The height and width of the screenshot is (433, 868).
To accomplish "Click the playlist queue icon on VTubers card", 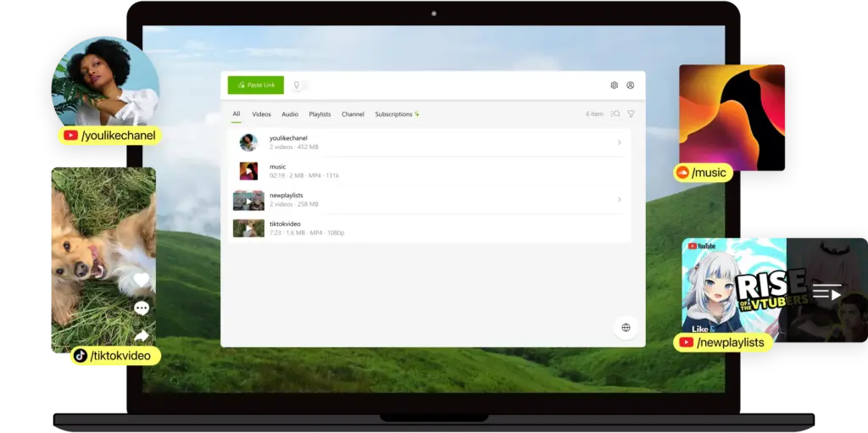I will point(827,291).
